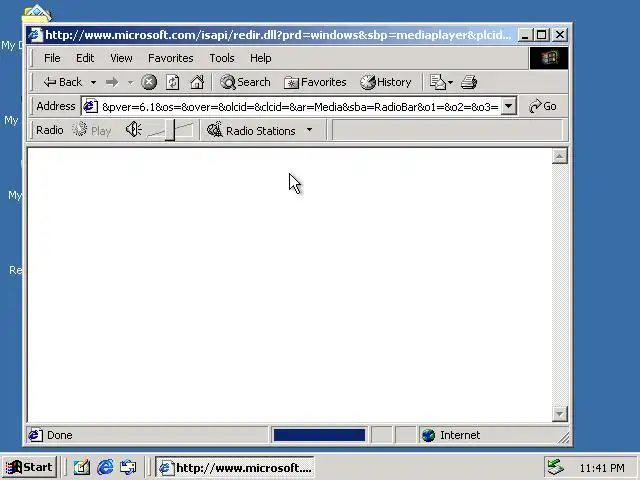Open the Edit menu
The image size is (640, 480).
point(85,58)
